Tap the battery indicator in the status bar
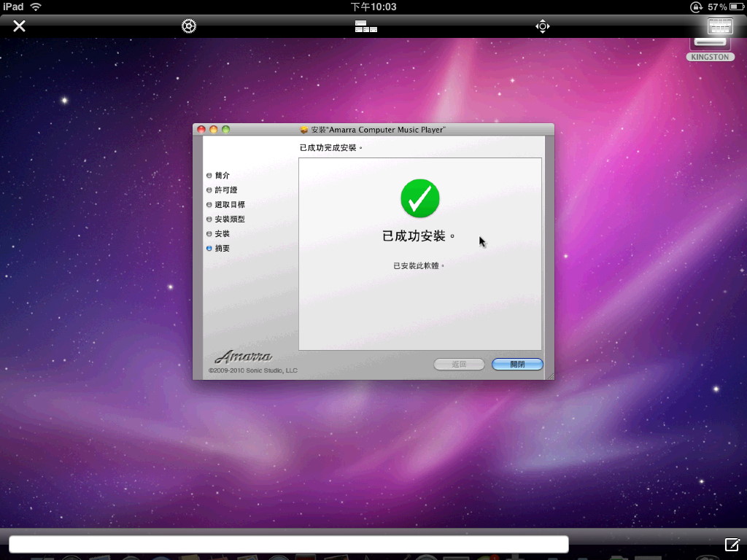The width and height of the screenshot is (747, 560). point(737,7)
